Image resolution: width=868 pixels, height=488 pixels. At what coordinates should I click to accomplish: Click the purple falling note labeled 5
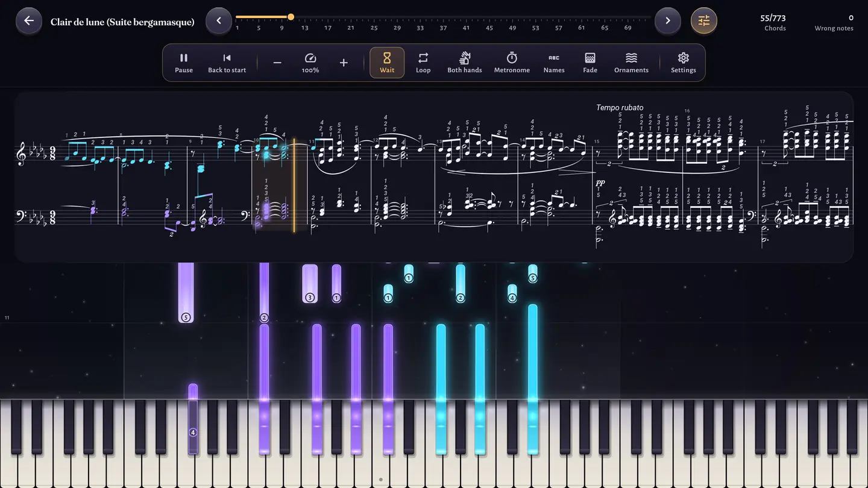tap(186, 293)
